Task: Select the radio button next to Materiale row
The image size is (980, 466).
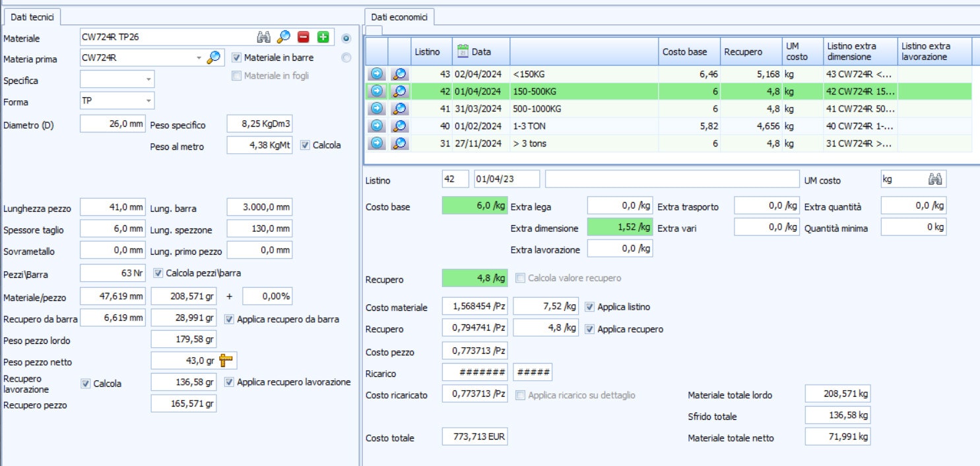Action: pos(346,38)
